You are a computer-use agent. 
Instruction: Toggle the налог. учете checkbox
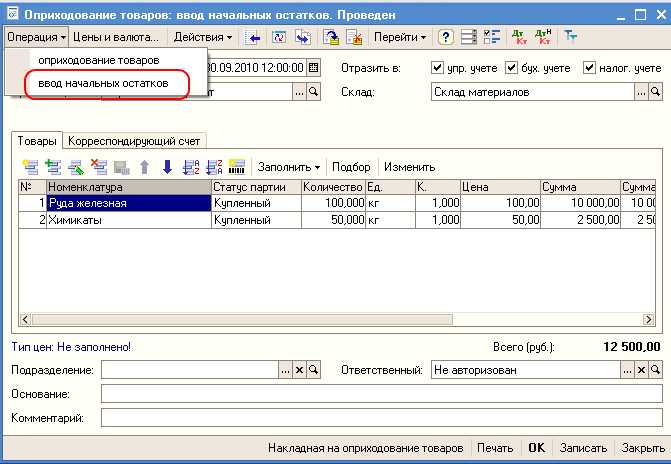[x=589, y=68]
